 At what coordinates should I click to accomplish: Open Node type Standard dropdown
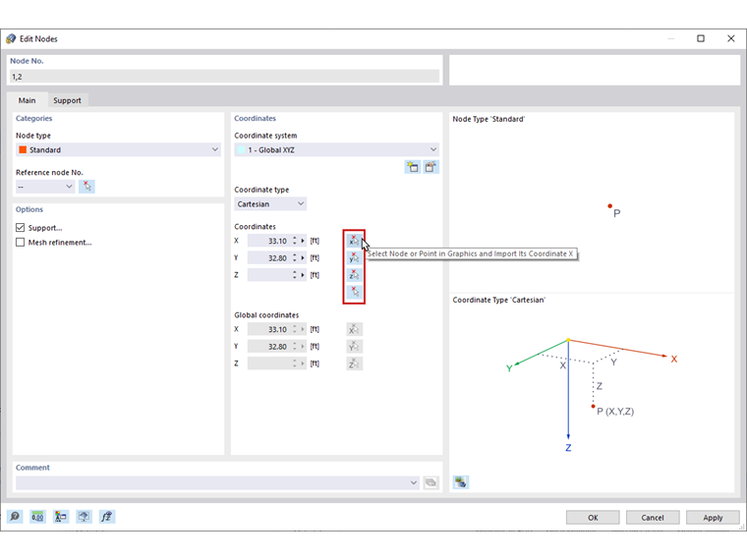pos(118,149)
